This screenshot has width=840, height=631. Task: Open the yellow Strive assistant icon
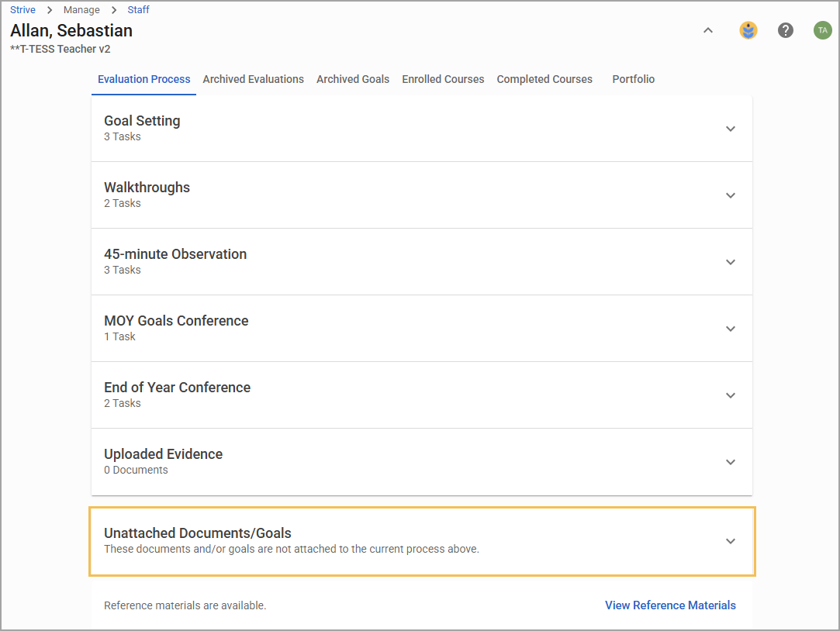pyautogui.click(x=748, y=30)
